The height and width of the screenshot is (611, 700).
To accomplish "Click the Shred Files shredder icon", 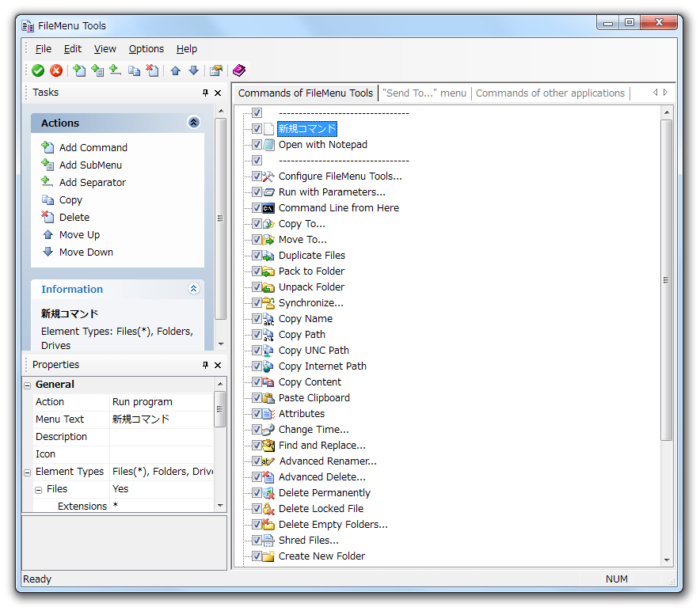I will click(x=268, y=541).
